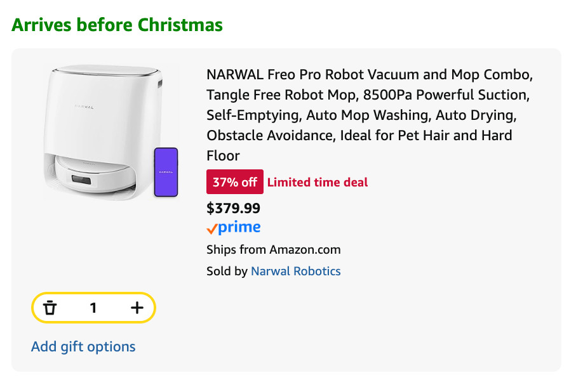Open the NARWAL Freo Pro product title
This screenshot has width=583, height=392.
368,114
